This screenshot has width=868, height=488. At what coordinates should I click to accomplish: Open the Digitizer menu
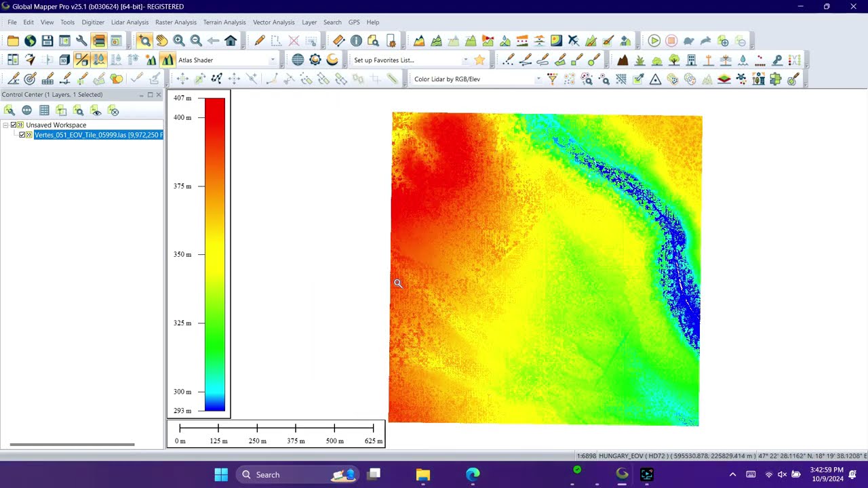click(x=93, y=22)
